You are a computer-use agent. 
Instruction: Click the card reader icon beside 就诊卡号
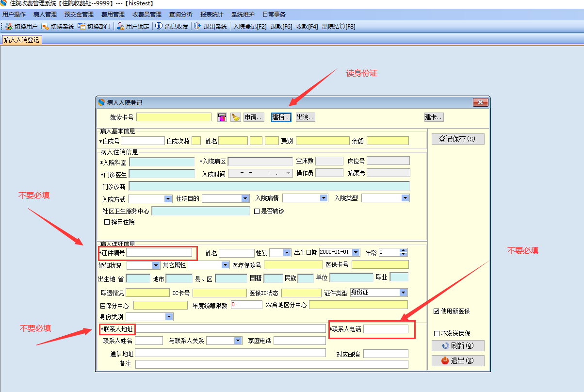222,117
